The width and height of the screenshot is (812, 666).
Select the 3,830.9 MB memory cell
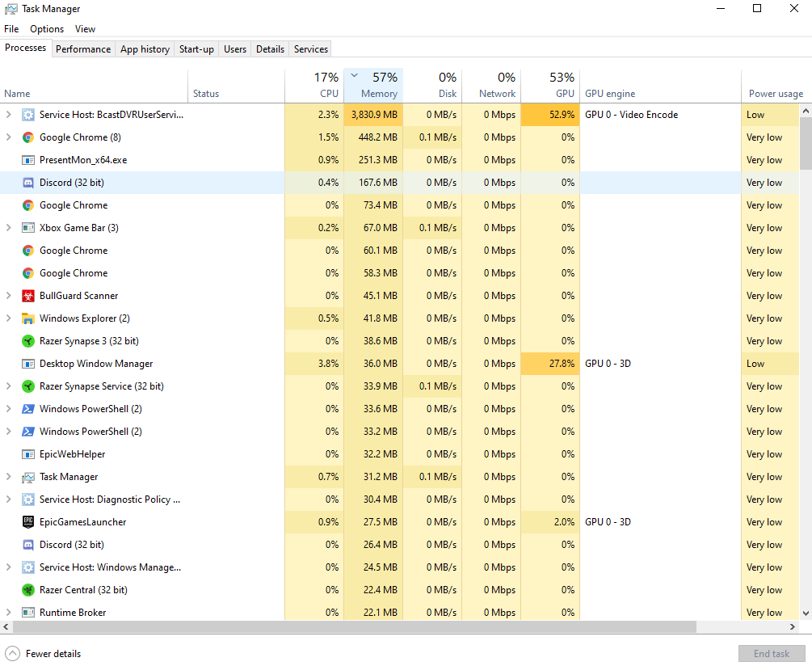pos(373,115)
